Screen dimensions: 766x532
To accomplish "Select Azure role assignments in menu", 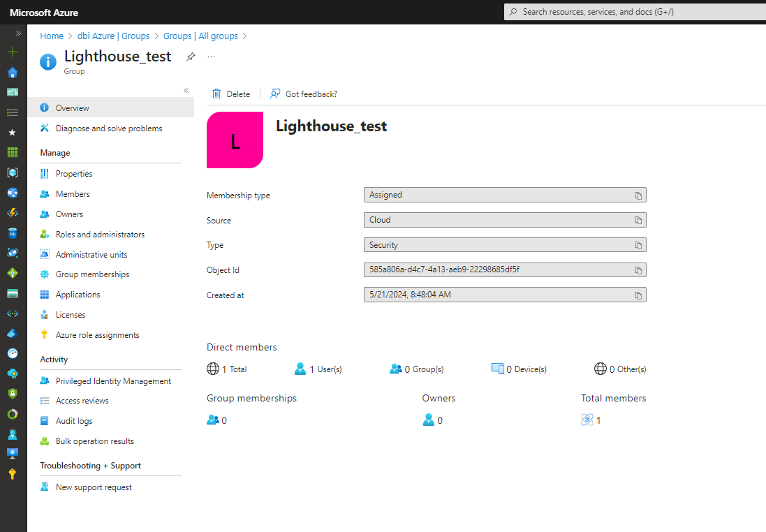I will [x=97, y=335].
